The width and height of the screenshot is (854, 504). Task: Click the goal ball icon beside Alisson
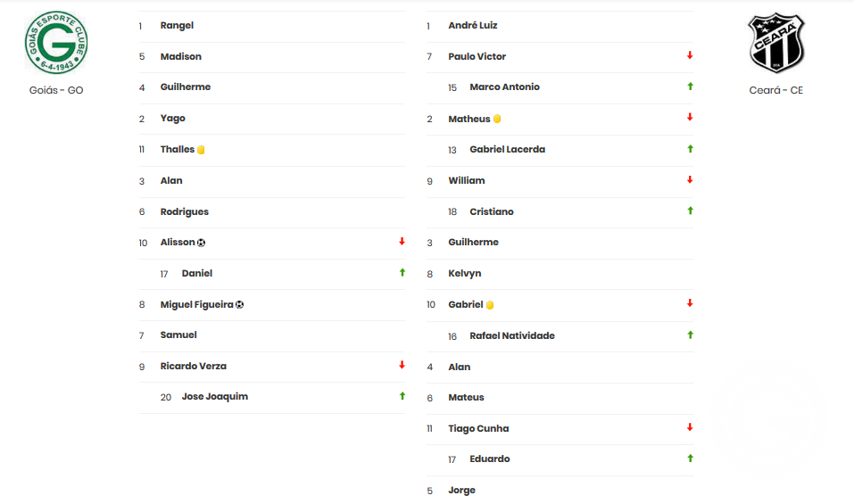[x=201, y=243]
